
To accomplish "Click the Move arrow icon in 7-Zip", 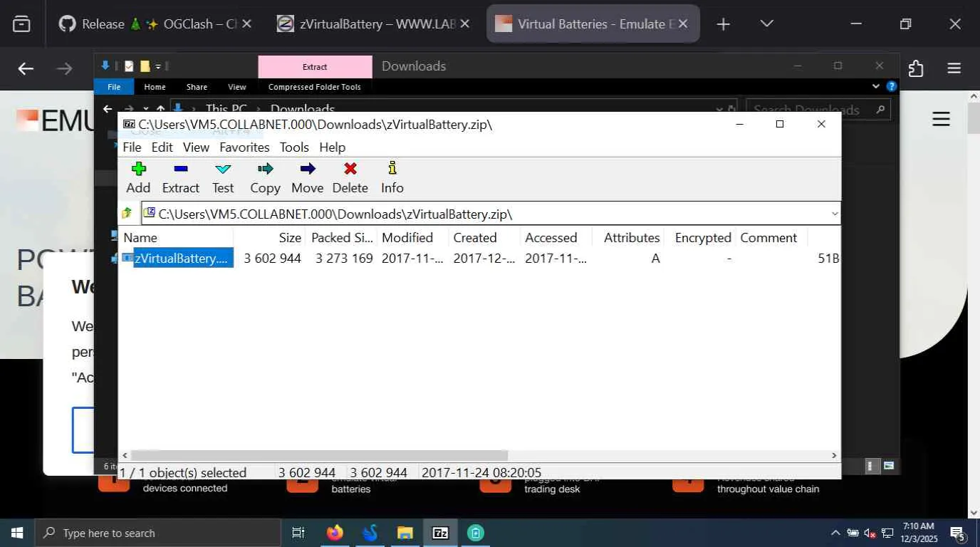I will [x=308, y=169].
